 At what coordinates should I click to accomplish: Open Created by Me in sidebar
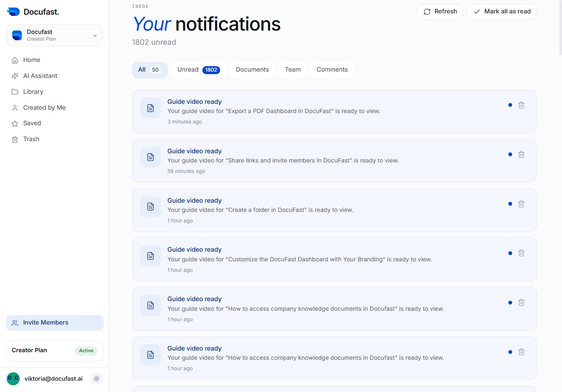[x=54, y=108]
